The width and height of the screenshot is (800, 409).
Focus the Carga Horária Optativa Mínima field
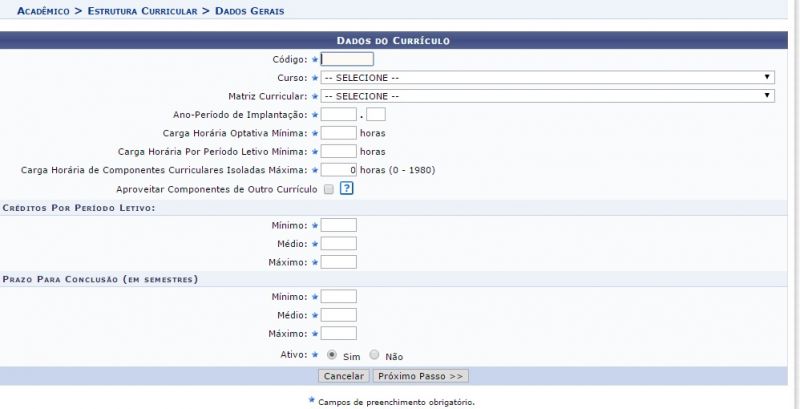tap(338, 132)
